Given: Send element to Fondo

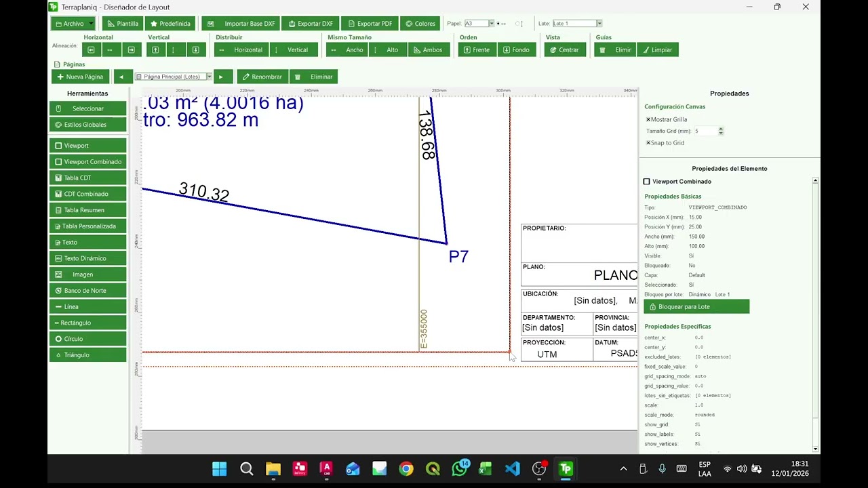Looking at the screenshot, I should [x=516, y=49].
